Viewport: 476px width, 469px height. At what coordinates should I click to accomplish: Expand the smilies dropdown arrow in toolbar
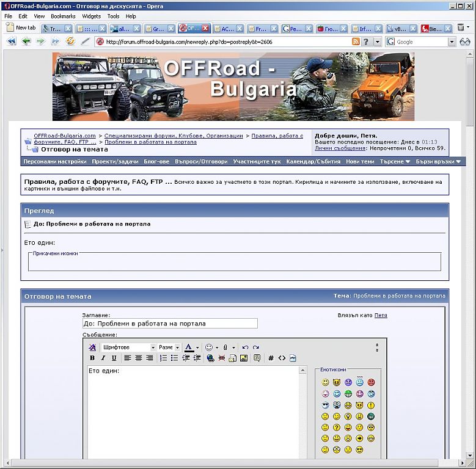coord(217,347)
